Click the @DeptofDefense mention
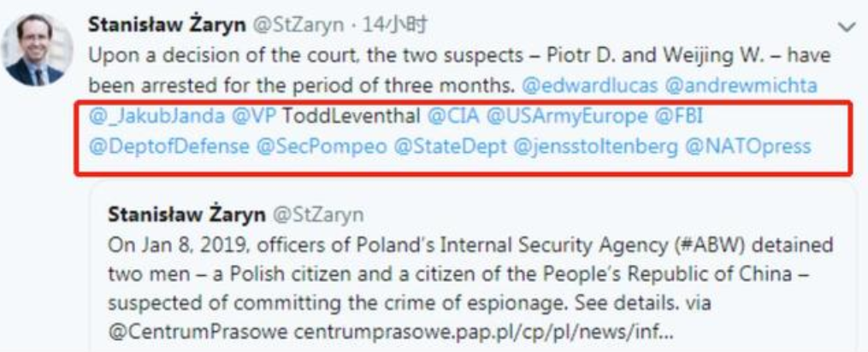868x352 pixels. pyautogui.click(x=168, y=145)
